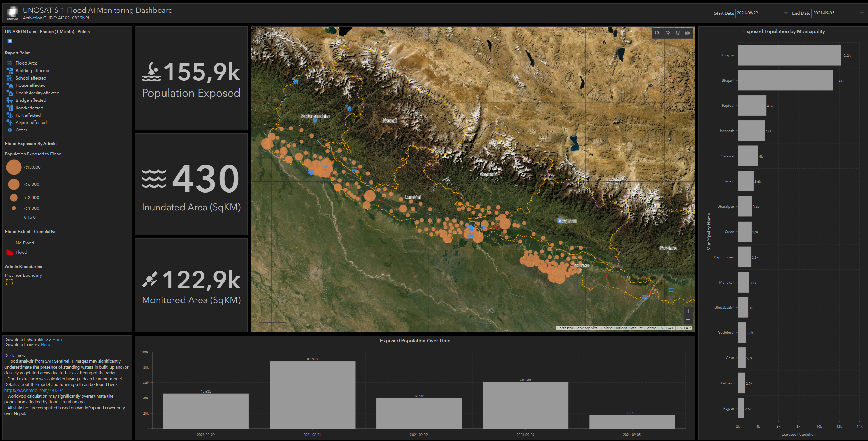Viewport: 868px width, 441px height.
Task: Click the 2021-09-04 exposed population bar
Action: (x=525, y=405)
